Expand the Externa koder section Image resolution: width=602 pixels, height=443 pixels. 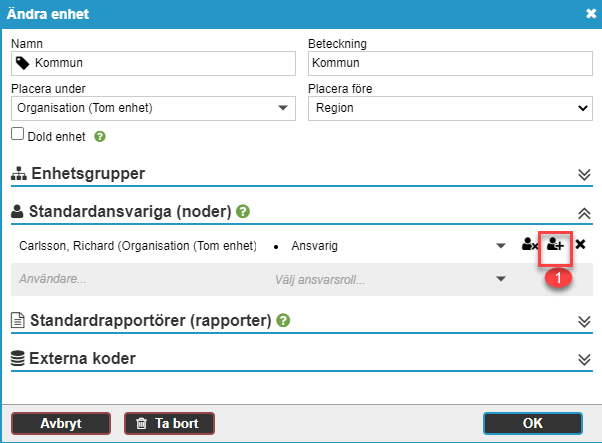(x=584, y=360)
